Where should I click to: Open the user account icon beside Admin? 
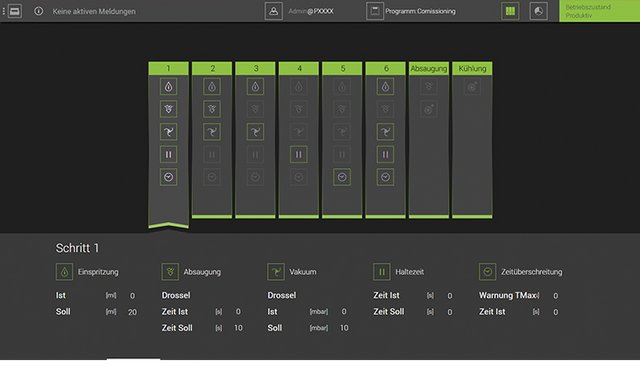click(x=273, y=11)
